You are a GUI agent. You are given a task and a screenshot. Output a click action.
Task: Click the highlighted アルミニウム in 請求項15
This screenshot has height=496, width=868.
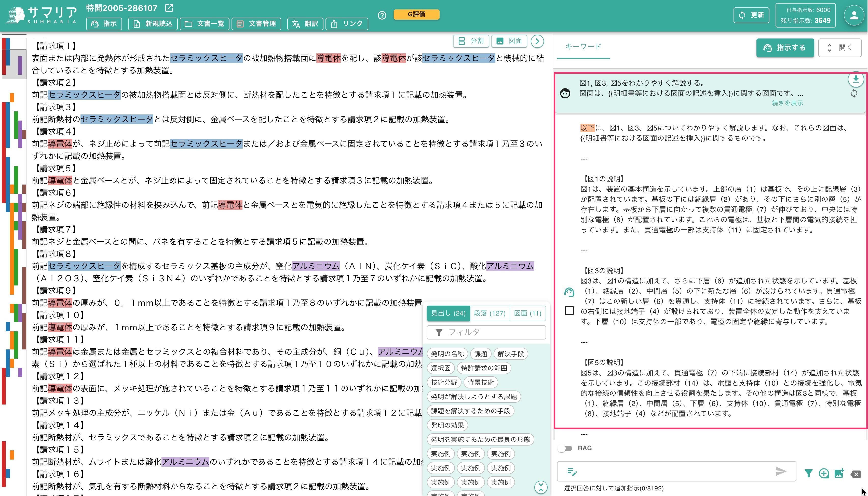tap(185, 462)
